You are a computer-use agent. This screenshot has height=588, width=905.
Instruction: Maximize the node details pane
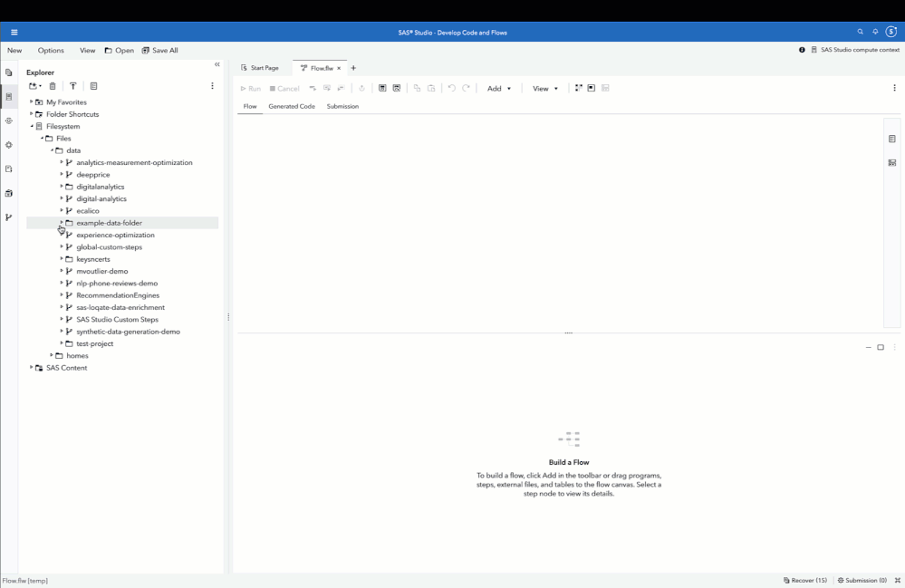click(881, 347)
